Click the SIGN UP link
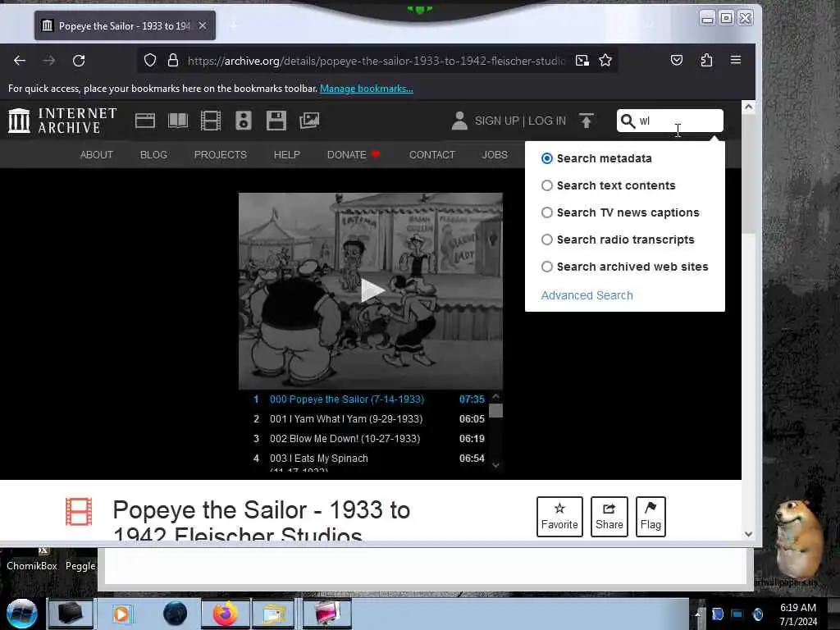Image resolution: width=840 pixels, height=630 pixels. (496, 121)
